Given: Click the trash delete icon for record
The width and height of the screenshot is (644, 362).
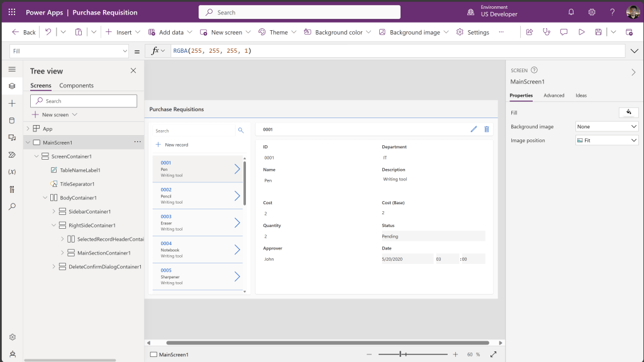Looking at the screenshot, I should point(486,129).
